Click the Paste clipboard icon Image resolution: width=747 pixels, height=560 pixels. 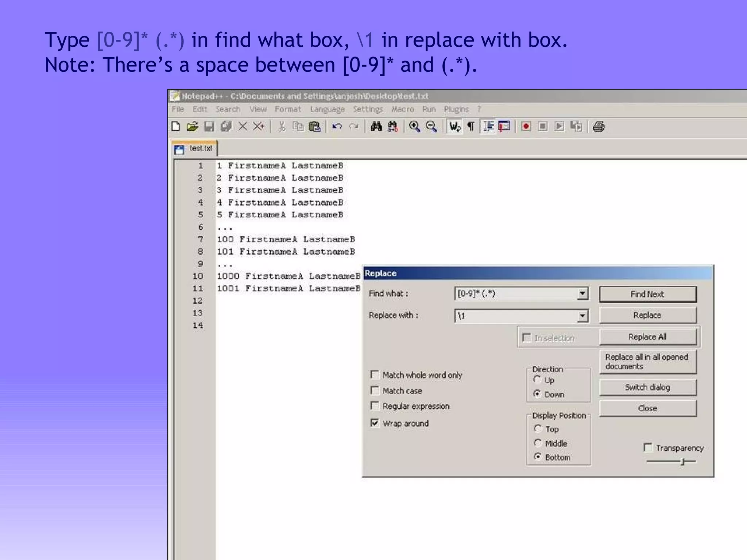[314, 127]
